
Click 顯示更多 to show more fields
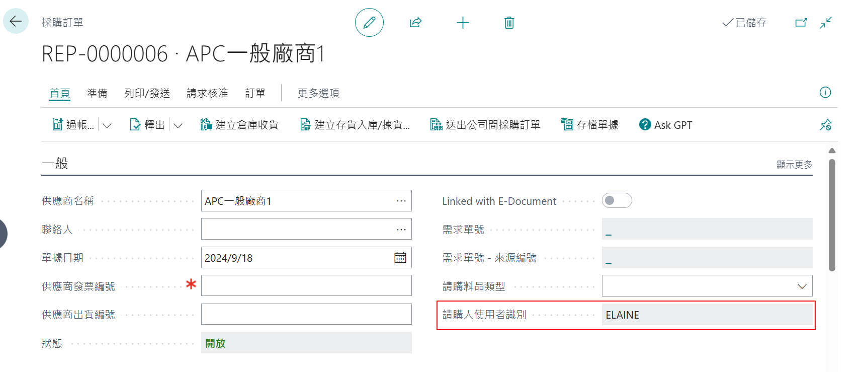pos(794,165)
